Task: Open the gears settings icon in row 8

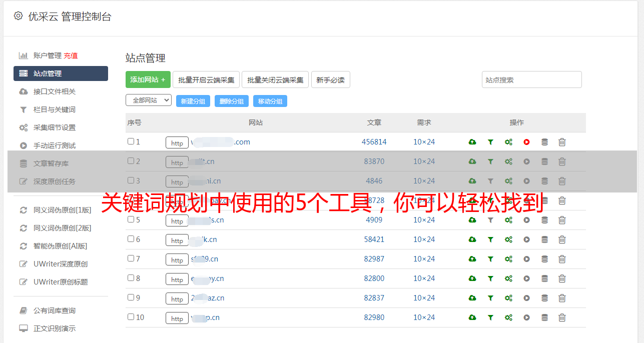Action: tap(508, 278)
